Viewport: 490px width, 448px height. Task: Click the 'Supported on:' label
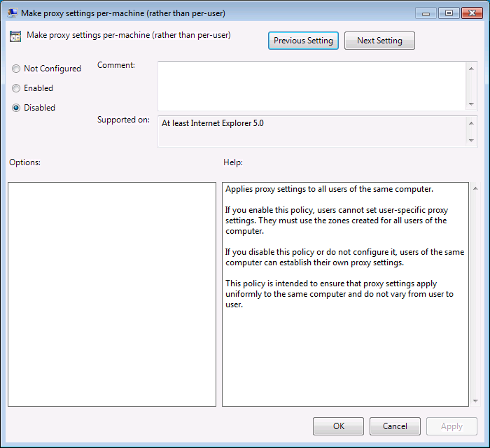point(123,120)
